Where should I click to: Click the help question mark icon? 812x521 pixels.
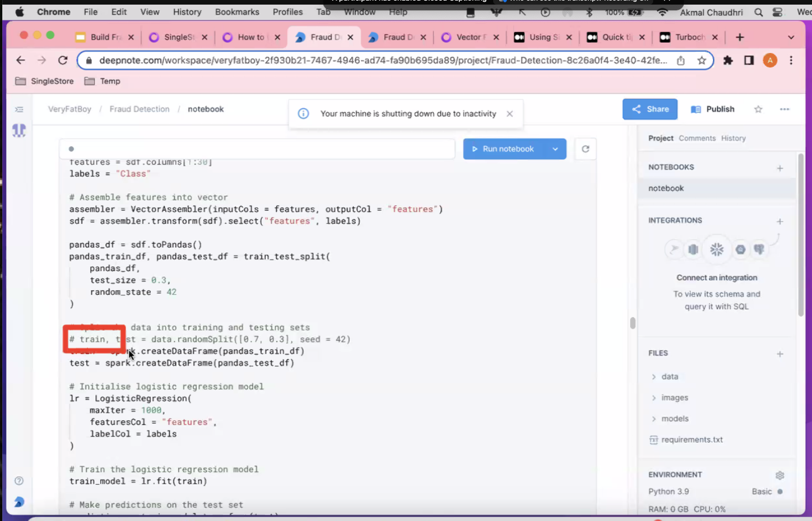[19, 481]
